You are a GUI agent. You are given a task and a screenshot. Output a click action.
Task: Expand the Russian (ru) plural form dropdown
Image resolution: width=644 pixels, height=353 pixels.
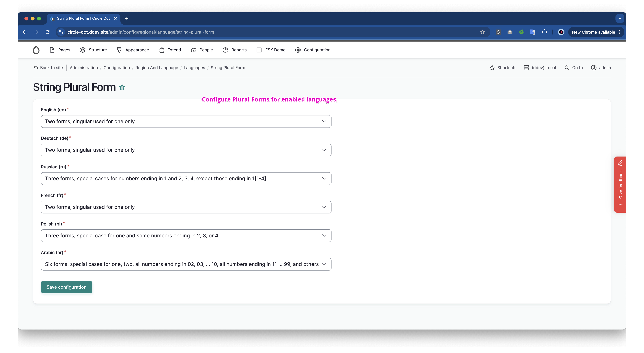(186, 178)
